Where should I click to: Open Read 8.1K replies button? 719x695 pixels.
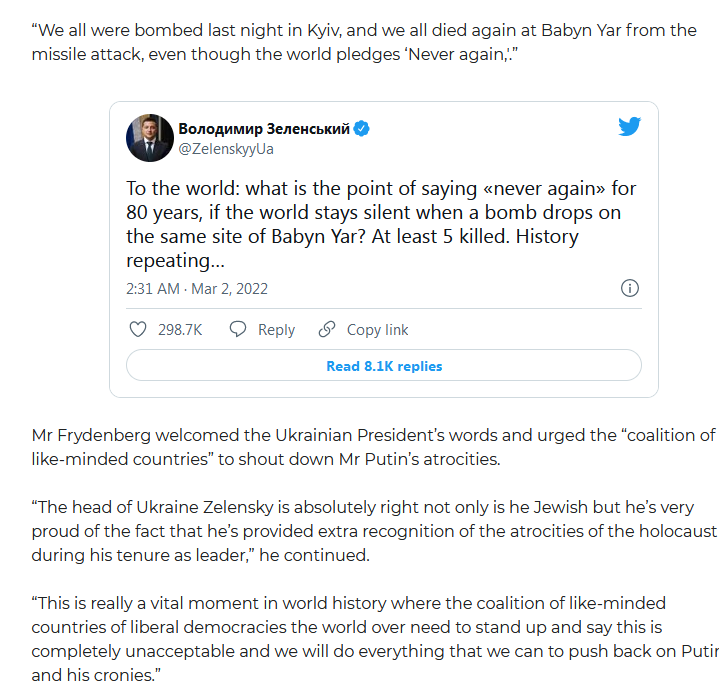pyautogui.click(x=384, y=365)
